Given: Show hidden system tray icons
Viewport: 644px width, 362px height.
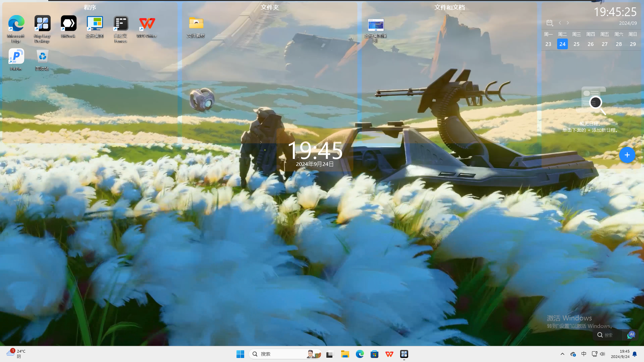Looking at the screenshot, I should (562, 354).
